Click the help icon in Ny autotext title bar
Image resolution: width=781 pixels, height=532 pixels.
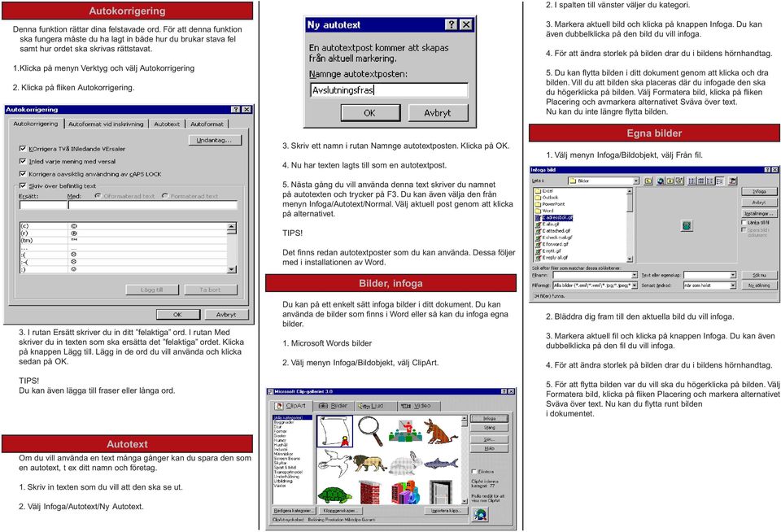pyautogui.click(x=451, y=24)
